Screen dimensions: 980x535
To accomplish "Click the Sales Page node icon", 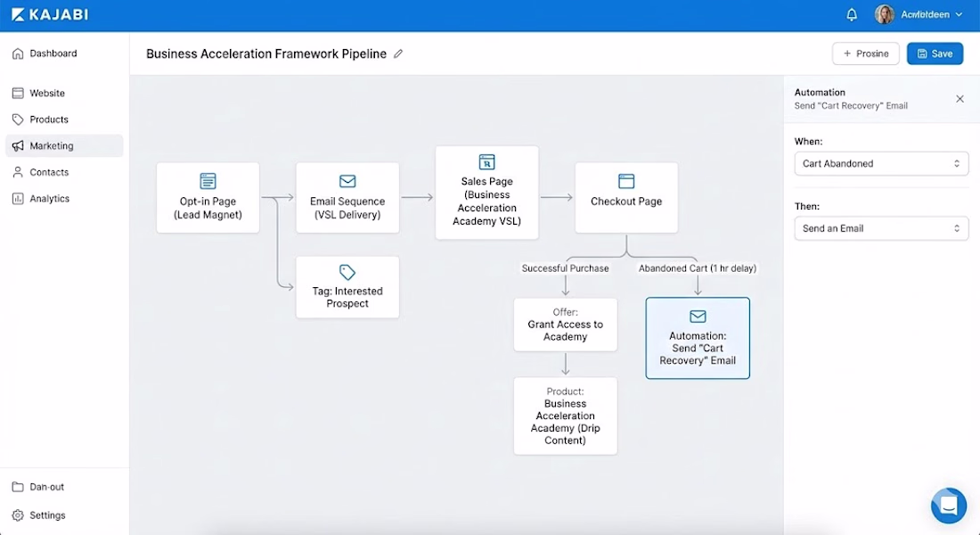I will (486, 161).
